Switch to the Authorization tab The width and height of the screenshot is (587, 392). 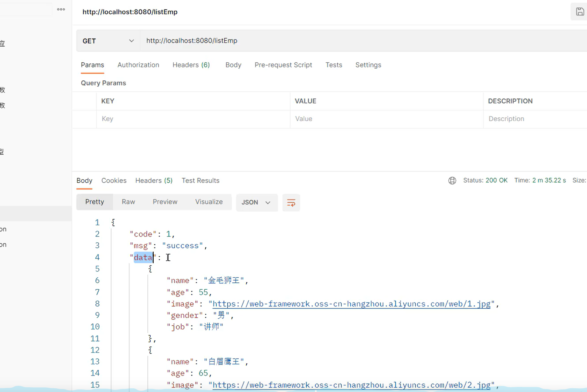point(138,65)
